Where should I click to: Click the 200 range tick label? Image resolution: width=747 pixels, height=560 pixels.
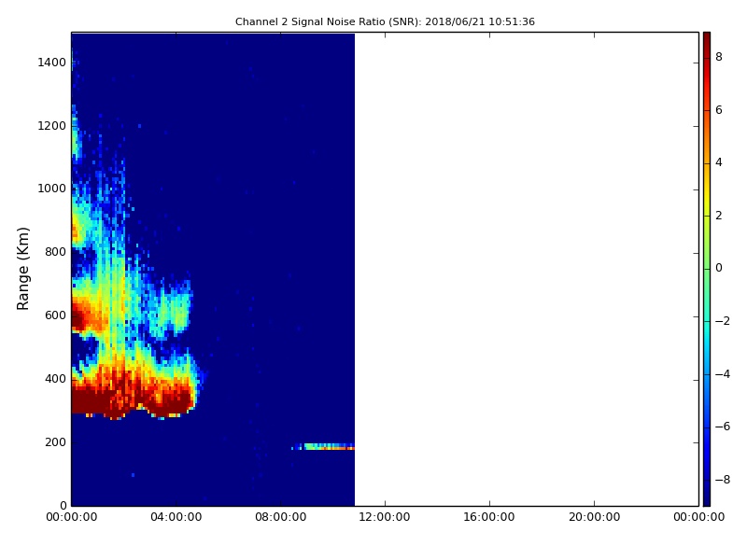pyautogui.click(x=55, y=441)
